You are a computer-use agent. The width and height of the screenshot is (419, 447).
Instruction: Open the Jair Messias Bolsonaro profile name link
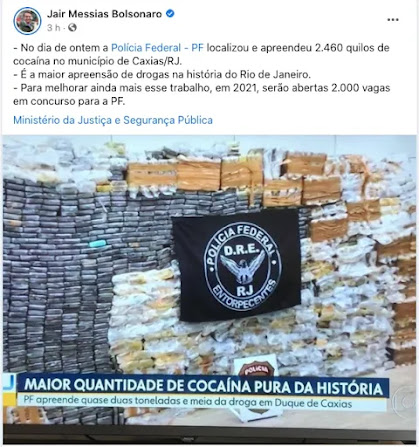pos(104,14)
